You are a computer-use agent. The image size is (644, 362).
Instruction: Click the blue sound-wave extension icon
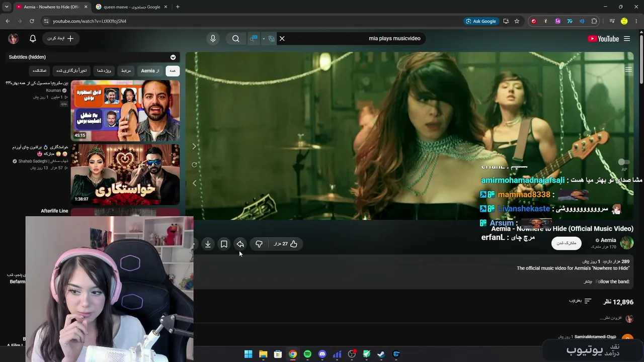[x=582, y=21]
